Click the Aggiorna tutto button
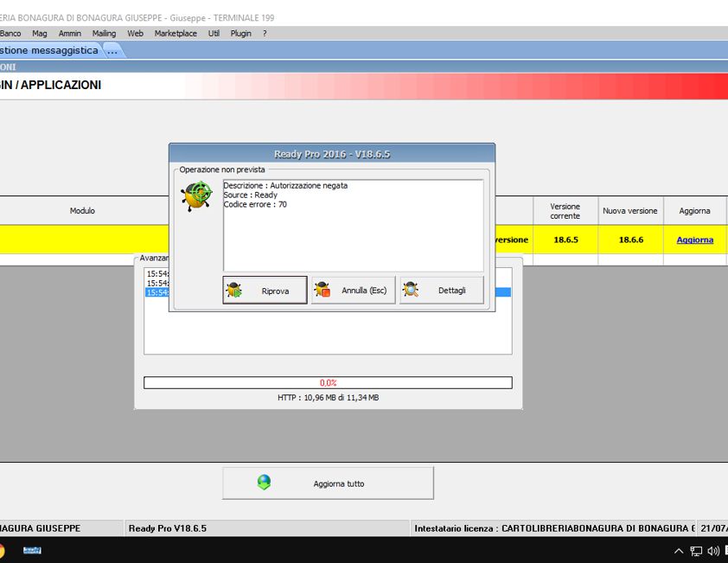 pos(328,483)
